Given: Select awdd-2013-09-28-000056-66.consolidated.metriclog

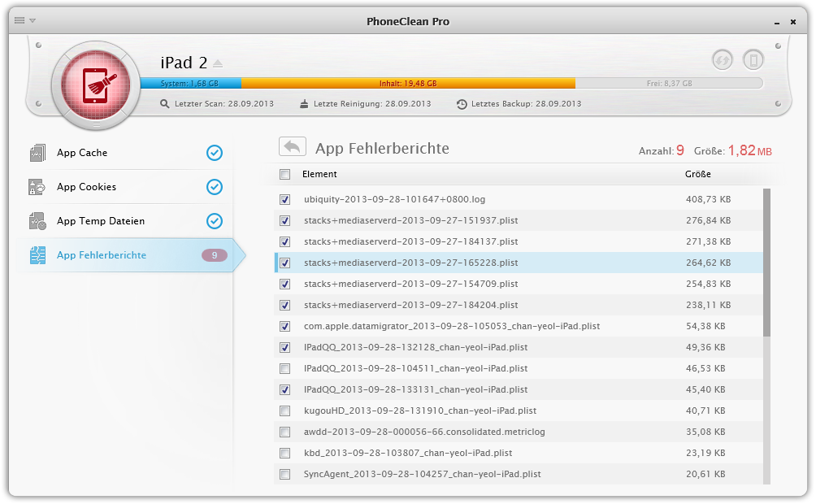Looking at the screenshot, I should pyautogui.click(x=424, y=432).
